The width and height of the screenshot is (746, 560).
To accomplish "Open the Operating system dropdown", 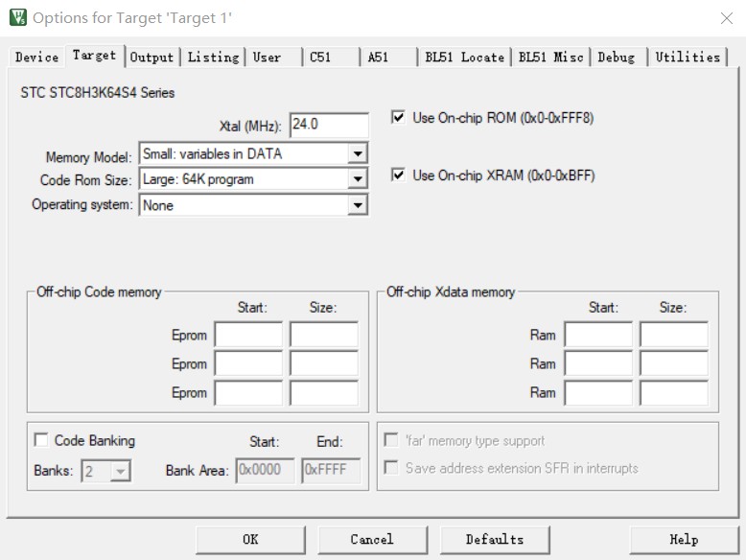I will point(357,205).
